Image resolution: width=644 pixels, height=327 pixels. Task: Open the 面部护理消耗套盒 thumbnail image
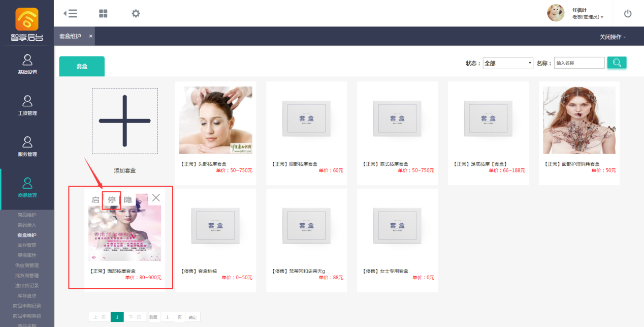click(579, 120)
